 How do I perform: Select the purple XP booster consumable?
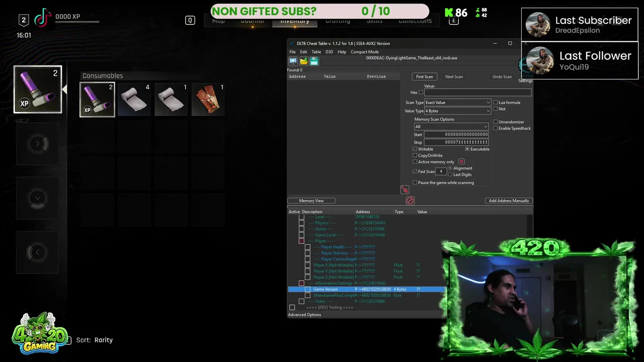point(97,99)
